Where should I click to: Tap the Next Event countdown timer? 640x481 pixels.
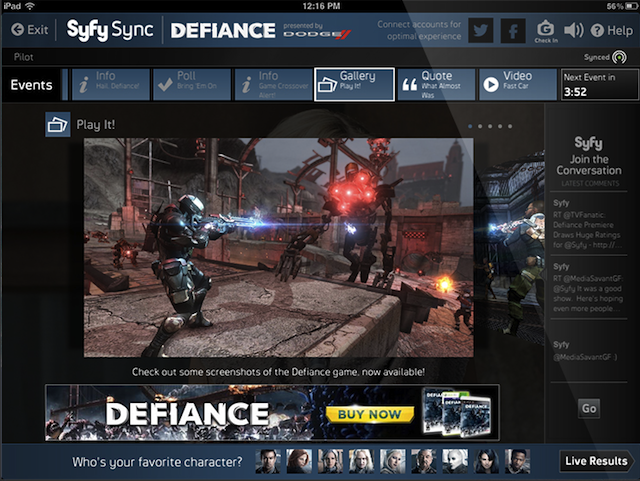point(599,85)
